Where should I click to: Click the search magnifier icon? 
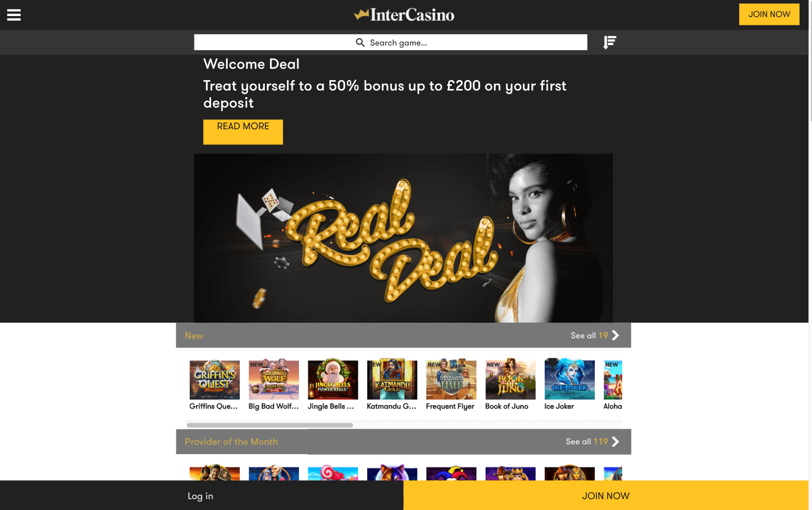(x=360, y=42)
